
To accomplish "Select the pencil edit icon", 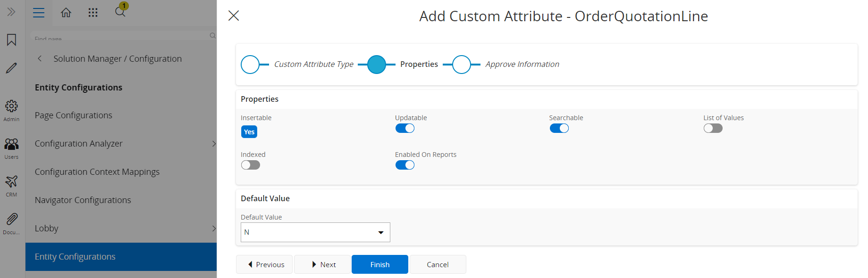I will coord(12,68).
